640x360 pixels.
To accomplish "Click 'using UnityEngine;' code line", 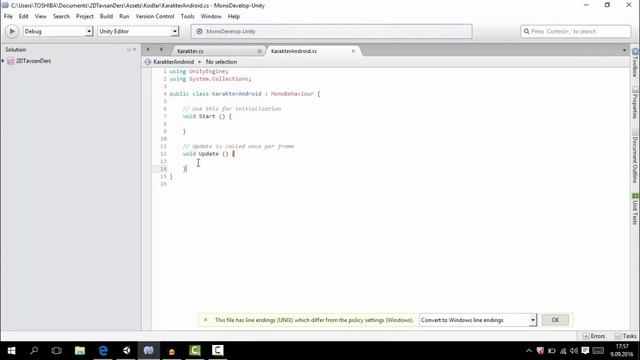I will [199, 71].
